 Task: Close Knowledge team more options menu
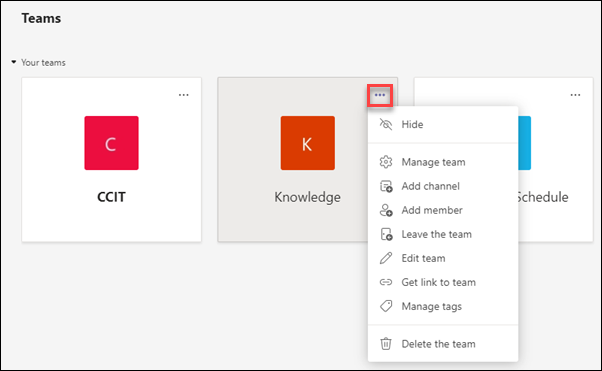(380, 95)
